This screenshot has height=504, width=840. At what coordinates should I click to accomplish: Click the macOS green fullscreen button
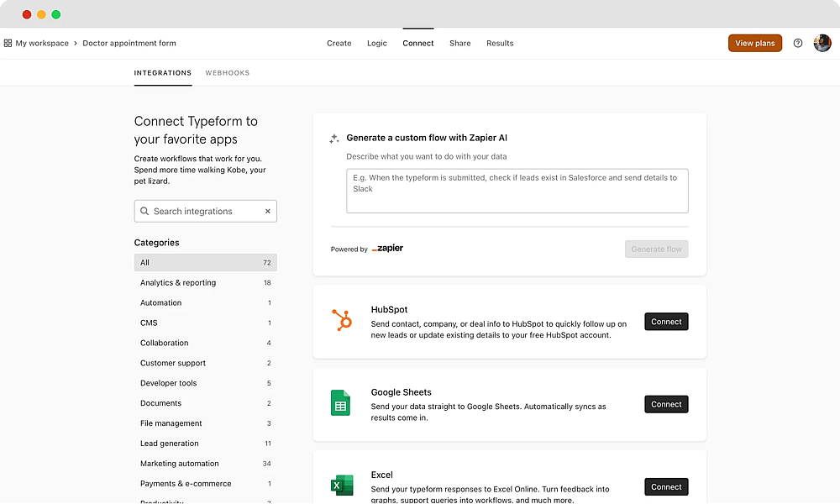pyautogui.click(x=55, y=14)
